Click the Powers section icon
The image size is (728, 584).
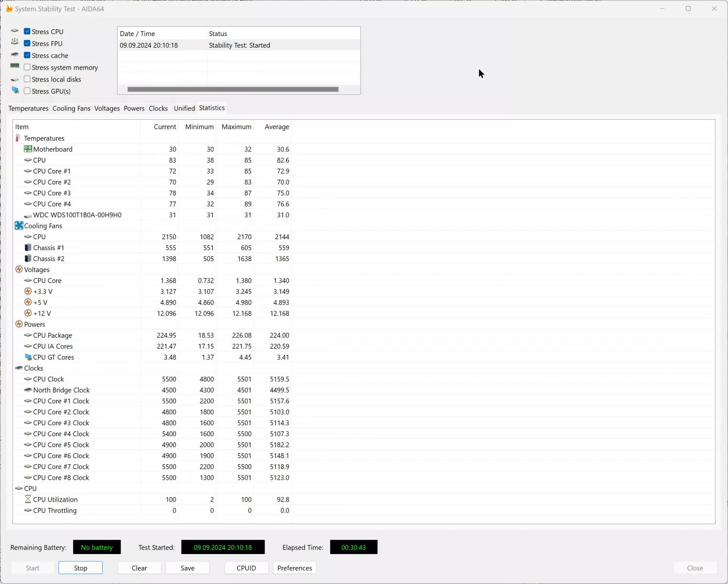(19, 324)
